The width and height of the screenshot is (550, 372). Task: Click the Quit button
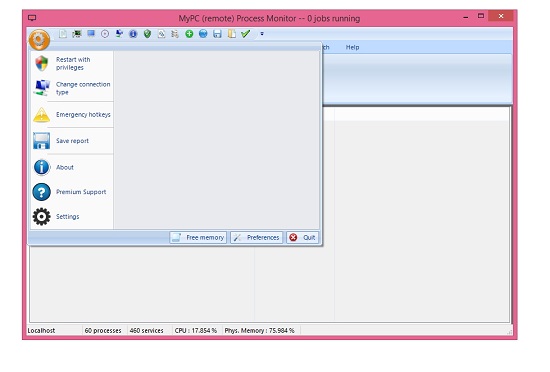(x=302, y=238)
